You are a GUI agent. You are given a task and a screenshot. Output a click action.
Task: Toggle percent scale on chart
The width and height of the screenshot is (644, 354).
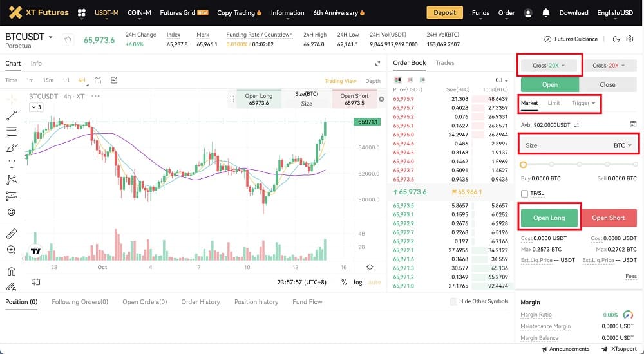344,282
